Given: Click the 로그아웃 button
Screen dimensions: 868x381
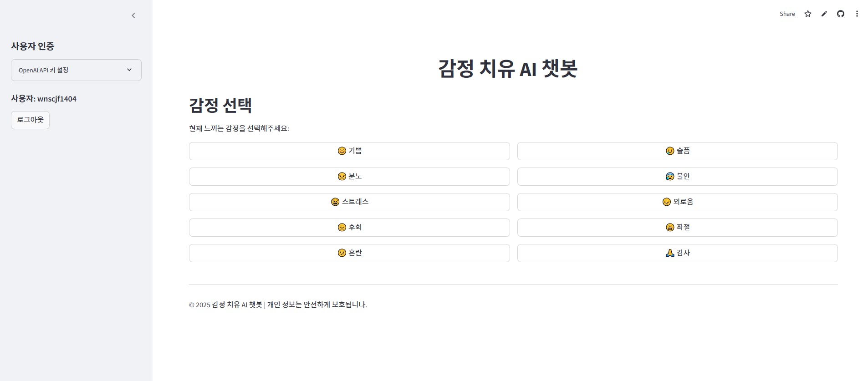Looking at the screenshot, I should coord(30,120).
